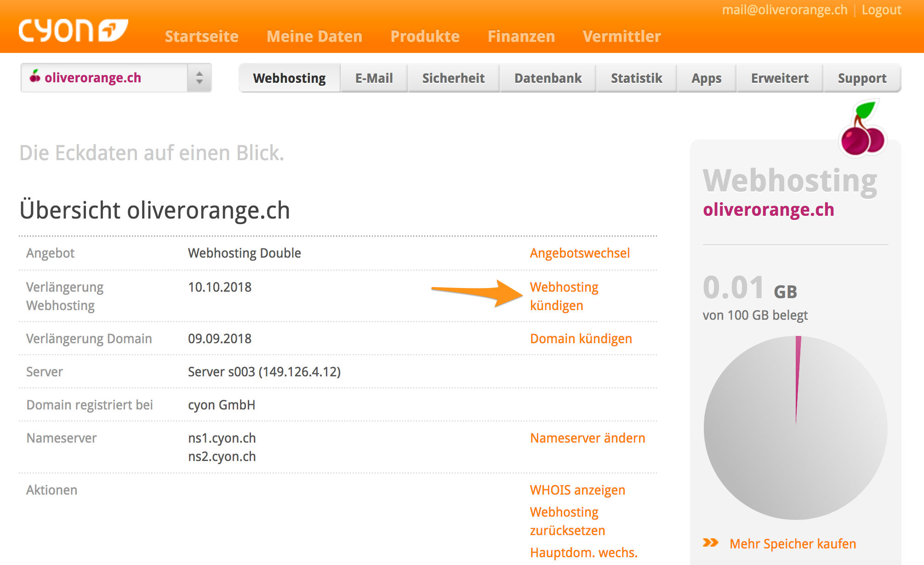The image size is (924, 565).
Task: Click the Angebotswechsel link
Action: click(x=580, y=253)
